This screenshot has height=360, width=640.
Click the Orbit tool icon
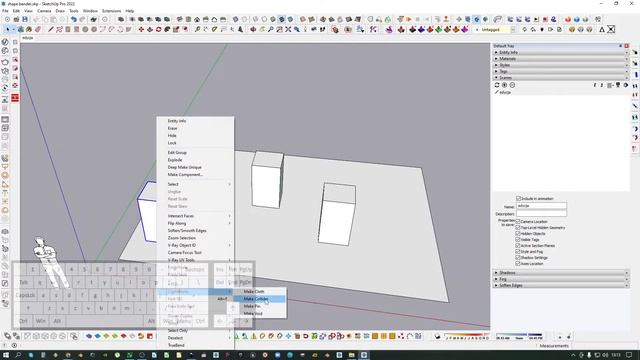point(253,29)
